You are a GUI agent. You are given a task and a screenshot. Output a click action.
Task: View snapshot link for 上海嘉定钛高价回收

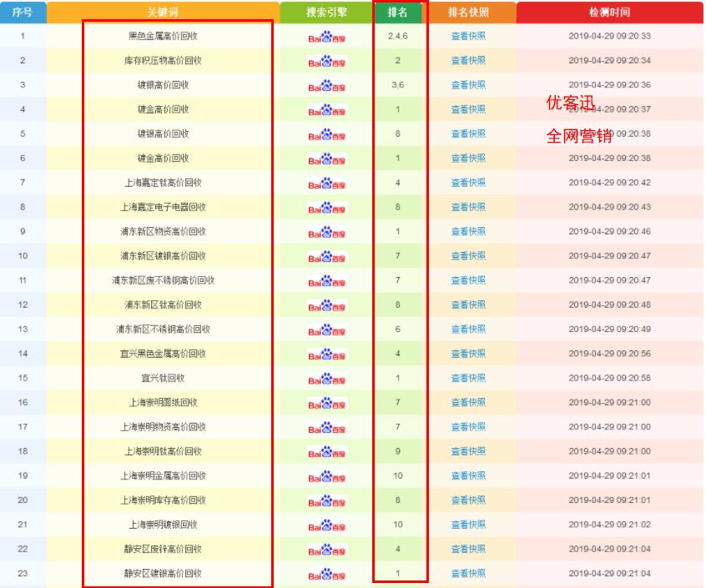tap(468, 182)
